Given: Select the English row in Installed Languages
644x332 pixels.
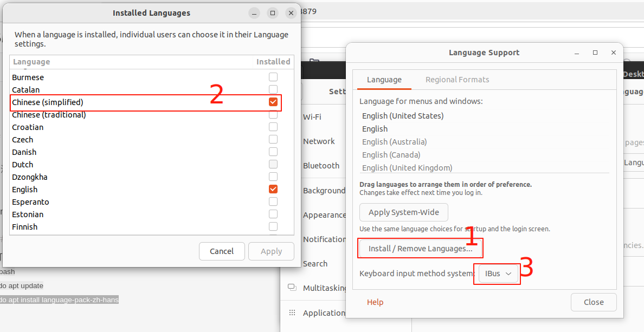Looking at the screenshot, I should [24, 190].
